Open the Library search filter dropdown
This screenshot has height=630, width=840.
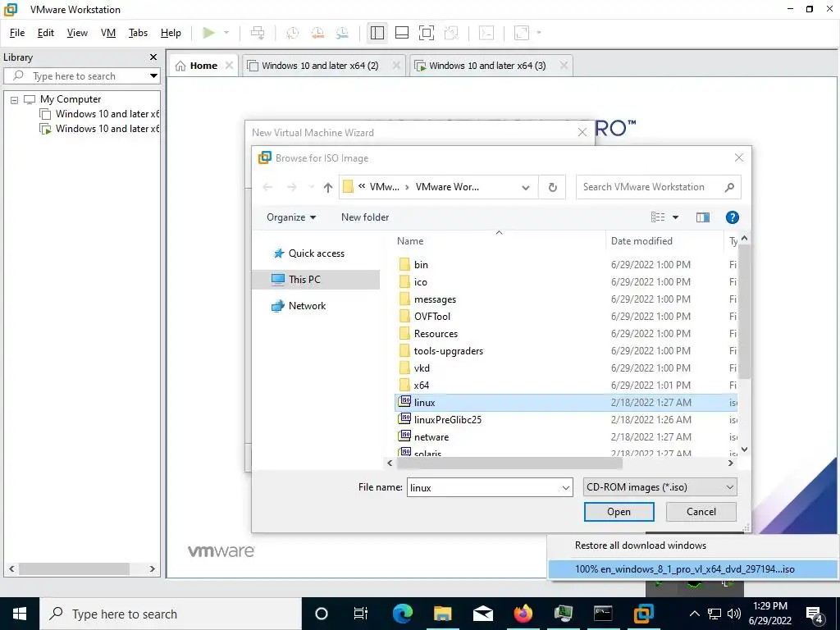coord(153,76)
